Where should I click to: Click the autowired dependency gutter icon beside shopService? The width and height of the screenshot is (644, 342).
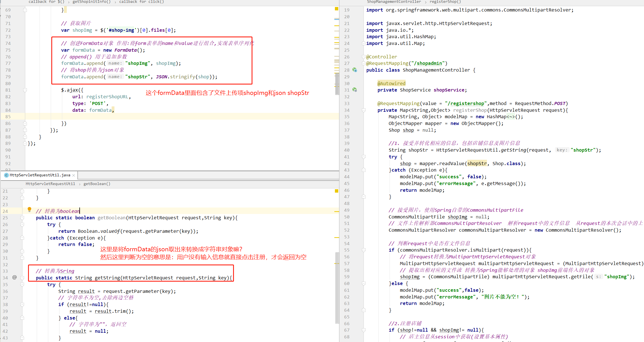[x=355, y=90]
